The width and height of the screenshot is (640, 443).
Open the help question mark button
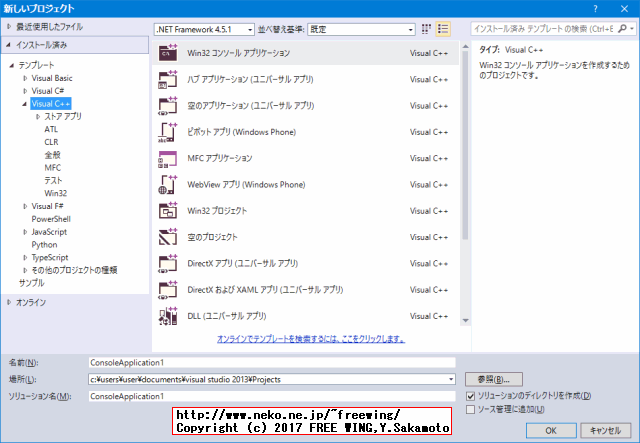tap(596, 9)
